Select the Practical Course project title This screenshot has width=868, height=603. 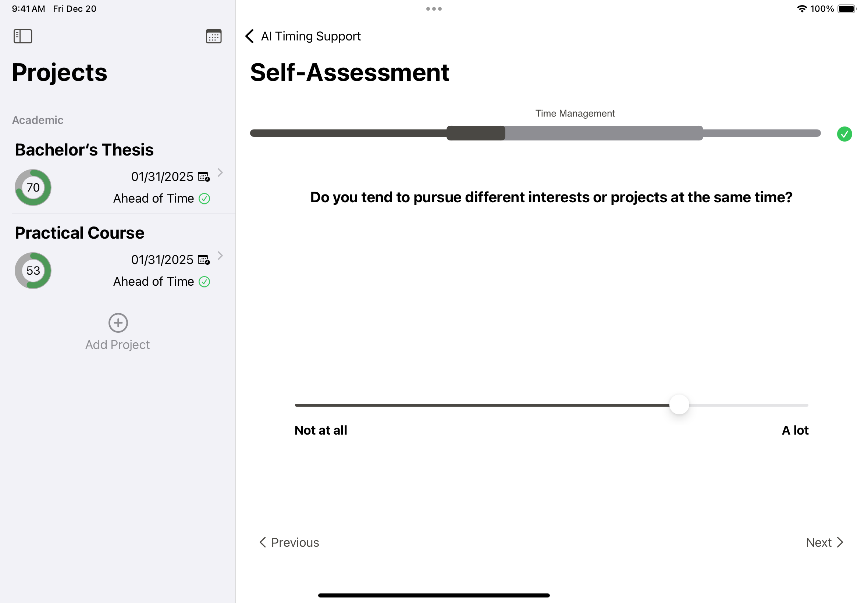click(80, 233)
